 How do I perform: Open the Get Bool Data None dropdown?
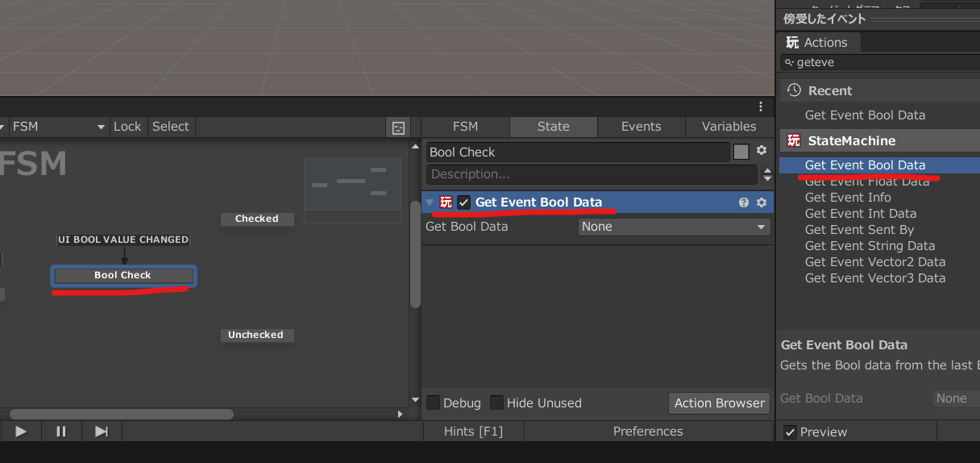[674, 227]
